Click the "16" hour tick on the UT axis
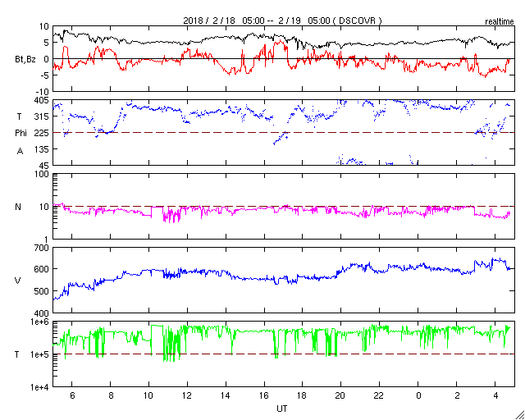 pyautogui.click(x=264, y=395)
